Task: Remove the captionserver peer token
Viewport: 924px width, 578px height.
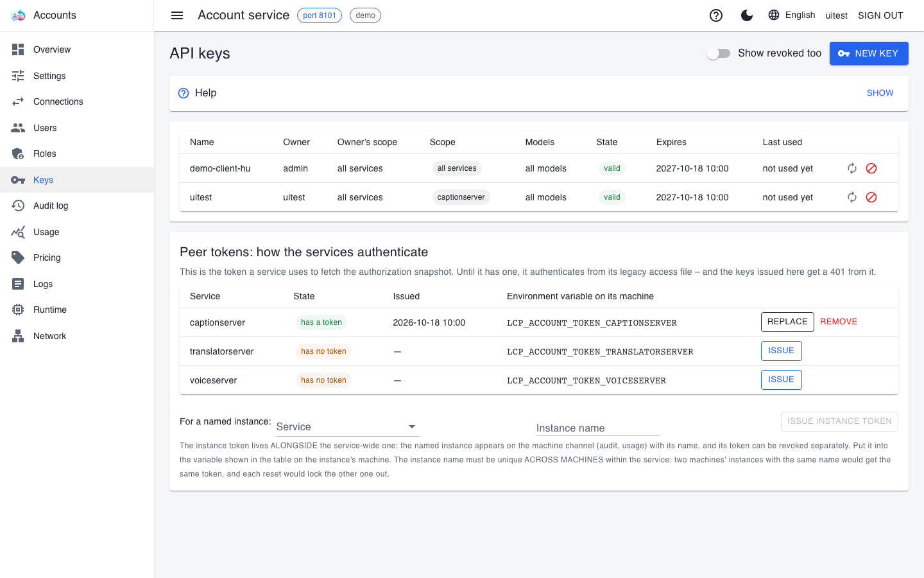Action: (839, 322)
